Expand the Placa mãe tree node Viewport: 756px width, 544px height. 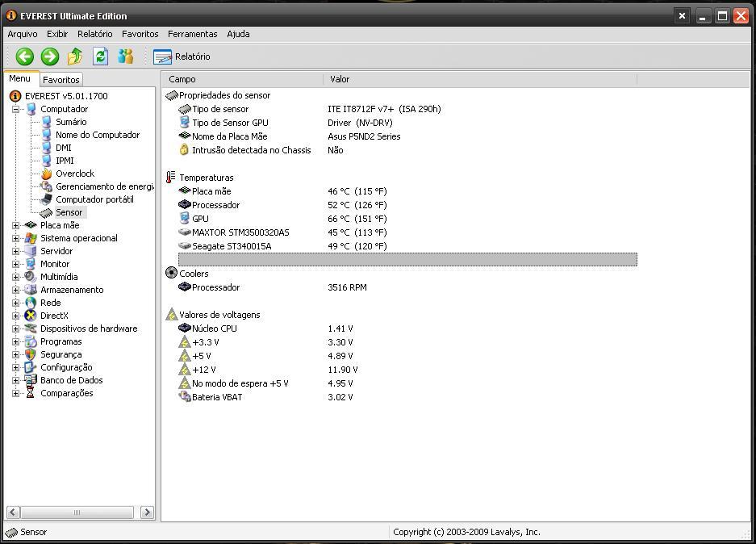click(x=15, y=225)
